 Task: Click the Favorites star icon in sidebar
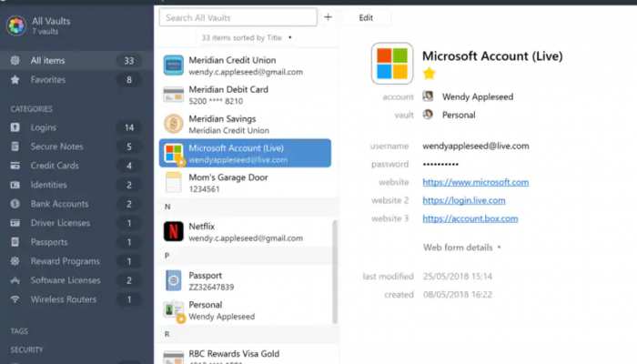[x=15, y=80]
